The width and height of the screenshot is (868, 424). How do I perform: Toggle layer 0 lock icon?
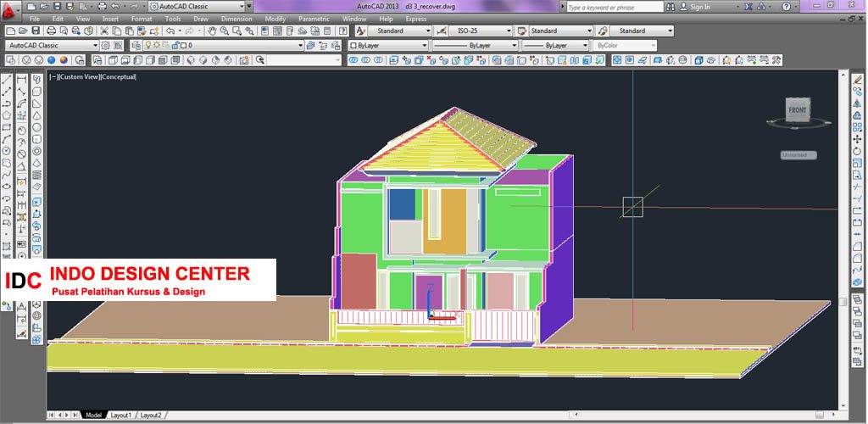click(175, 46)
